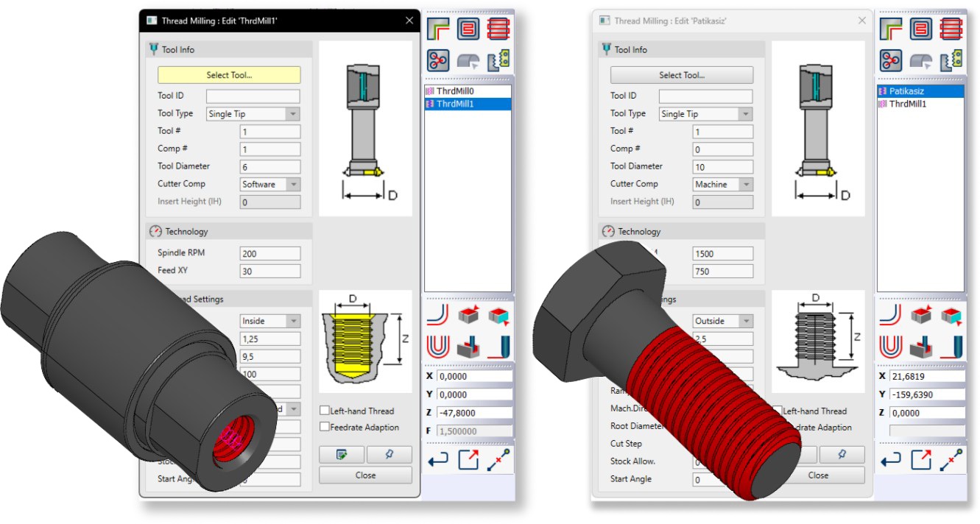Click the outside-thread diagram in Patikasiz dialog
The width and height of the screenshot is (980, 524).
click(818, 341)
